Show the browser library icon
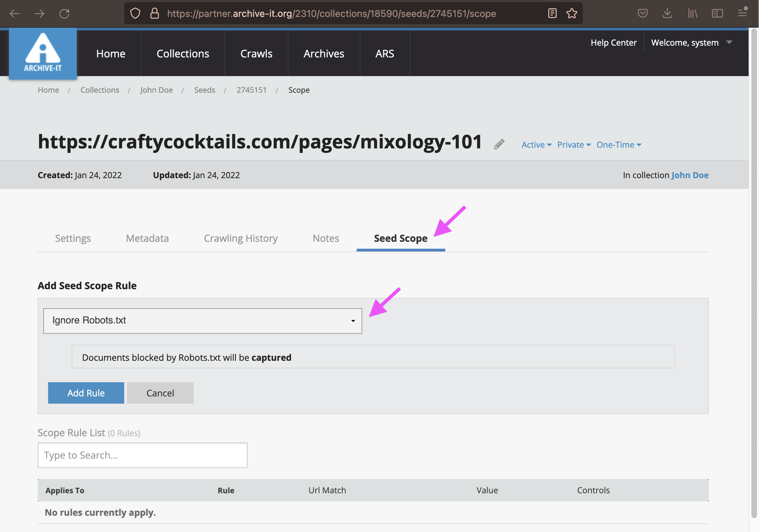This screenshot has height=532, width=759. tap(692, 13)
